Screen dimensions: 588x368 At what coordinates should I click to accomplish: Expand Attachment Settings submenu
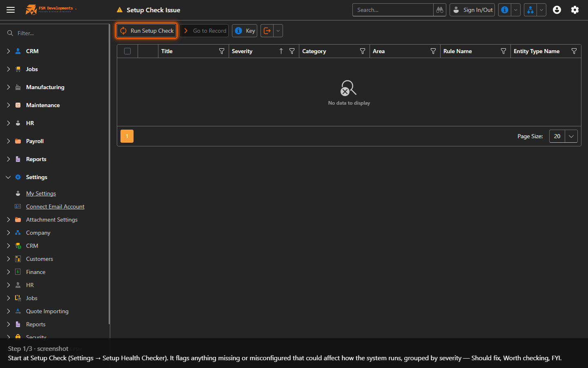(x=8, y=220)
